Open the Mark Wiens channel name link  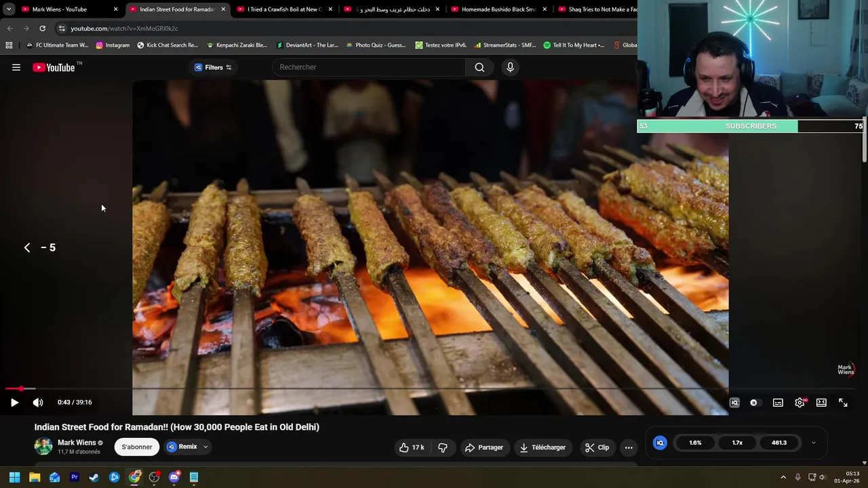click(x=77, y=443)
